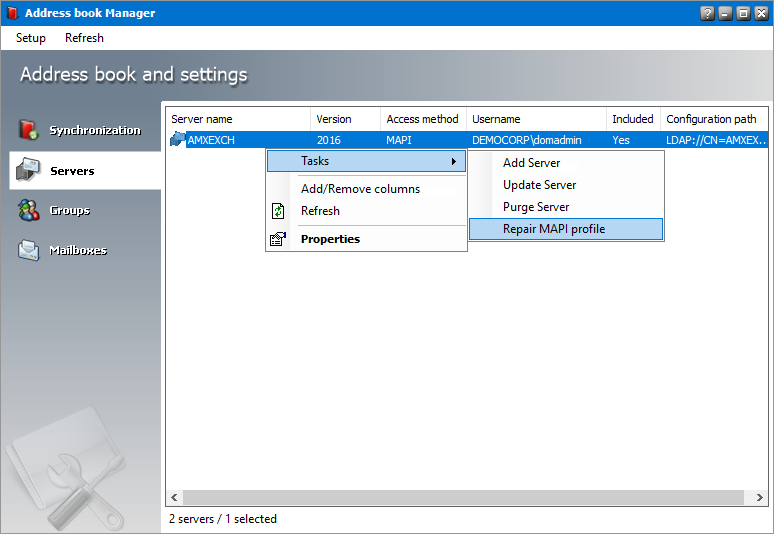Viewport: 774px width, 534px height.
Task: Open the Synchronization section icon
Action: pos(28,130)
